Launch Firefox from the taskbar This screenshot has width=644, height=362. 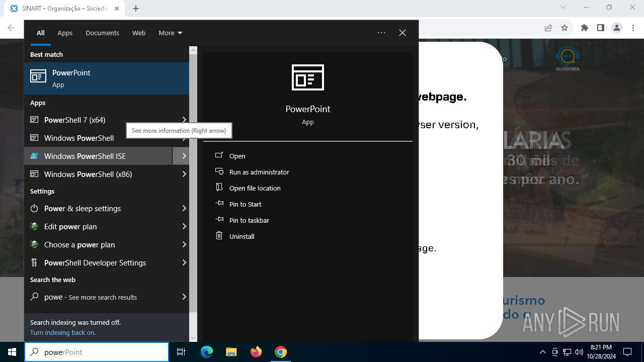coord(256,352)
